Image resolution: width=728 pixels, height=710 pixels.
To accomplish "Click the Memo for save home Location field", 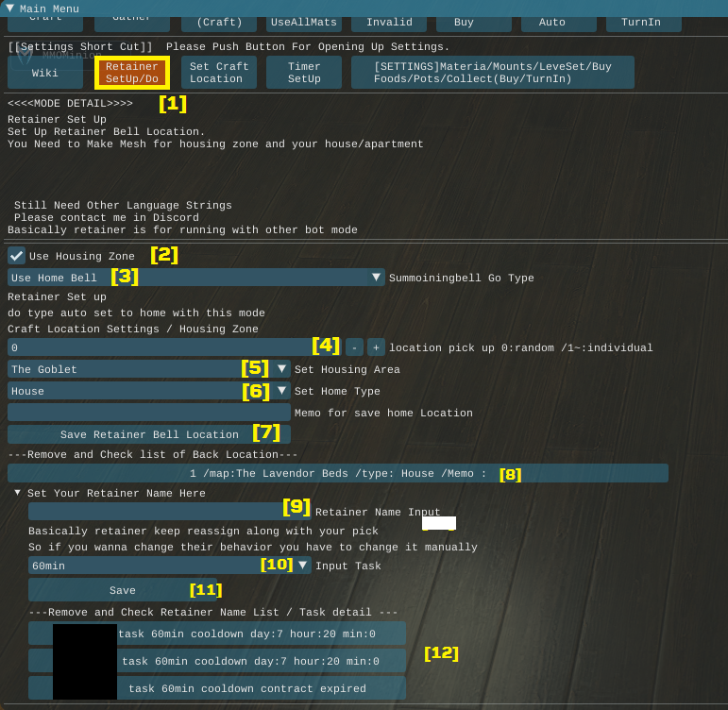I will 149,413.
